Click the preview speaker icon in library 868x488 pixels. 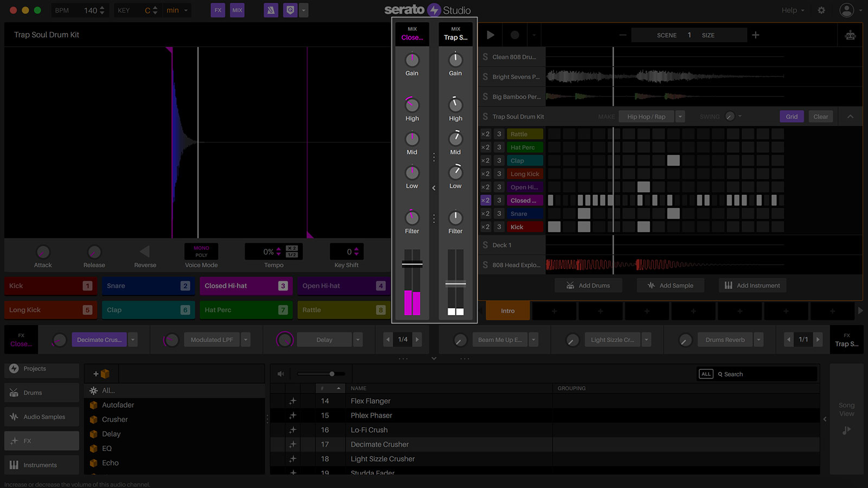coord(281,374)
